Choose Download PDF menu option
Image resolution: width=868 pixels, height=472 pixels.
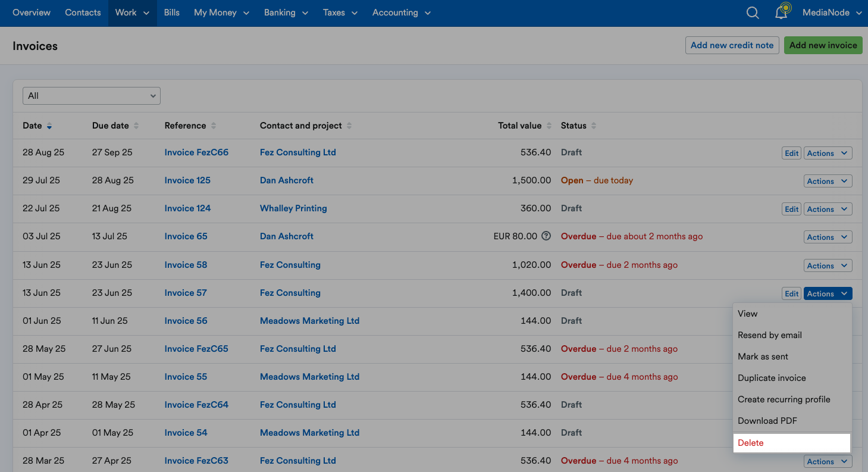tap(792, 421)
